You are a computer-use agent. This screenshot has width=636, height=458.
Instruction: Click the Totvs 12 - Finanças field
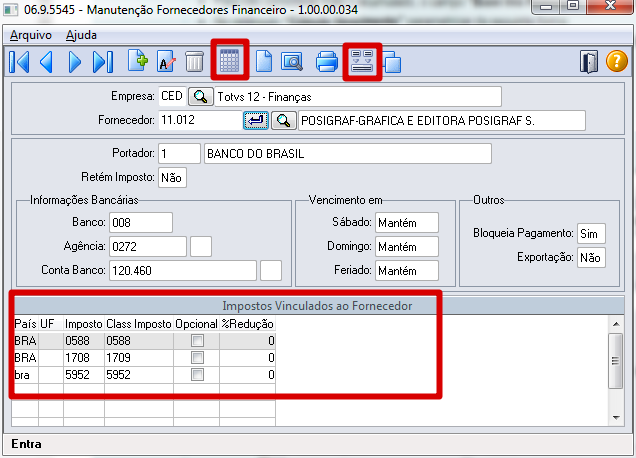coord(358,97)
